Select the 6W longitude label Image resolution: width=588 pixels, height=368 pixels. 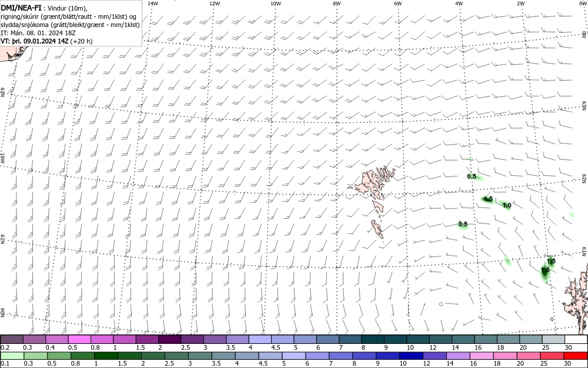tap(398, 4)
